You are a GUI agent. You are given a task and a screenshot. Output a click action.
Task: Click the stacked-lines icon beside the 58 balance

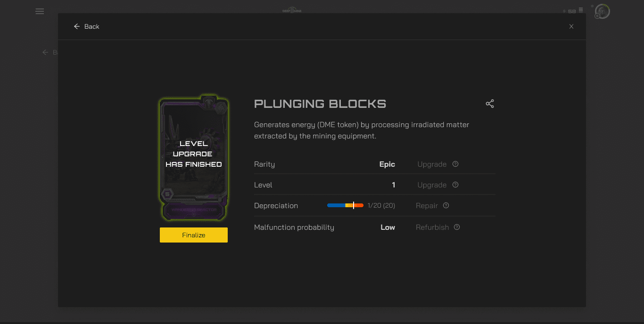click(x=581, y=10)
